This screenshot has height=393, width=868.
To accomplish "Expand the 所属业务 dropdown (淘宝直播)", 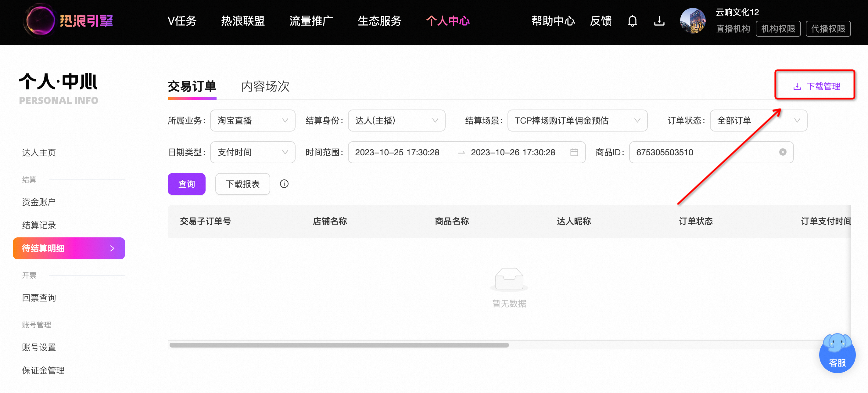I will [x=253, y=120].
